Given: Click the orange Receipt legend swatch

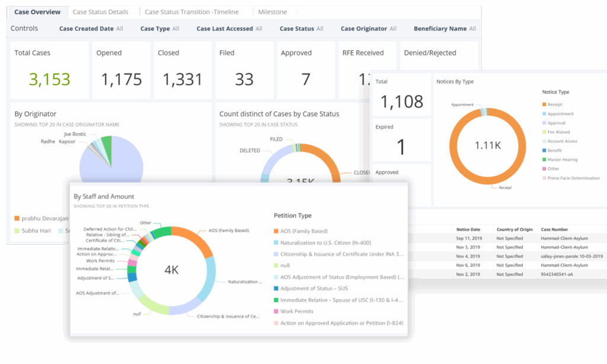Looking at the screenshot, I should tap(544, 104).
